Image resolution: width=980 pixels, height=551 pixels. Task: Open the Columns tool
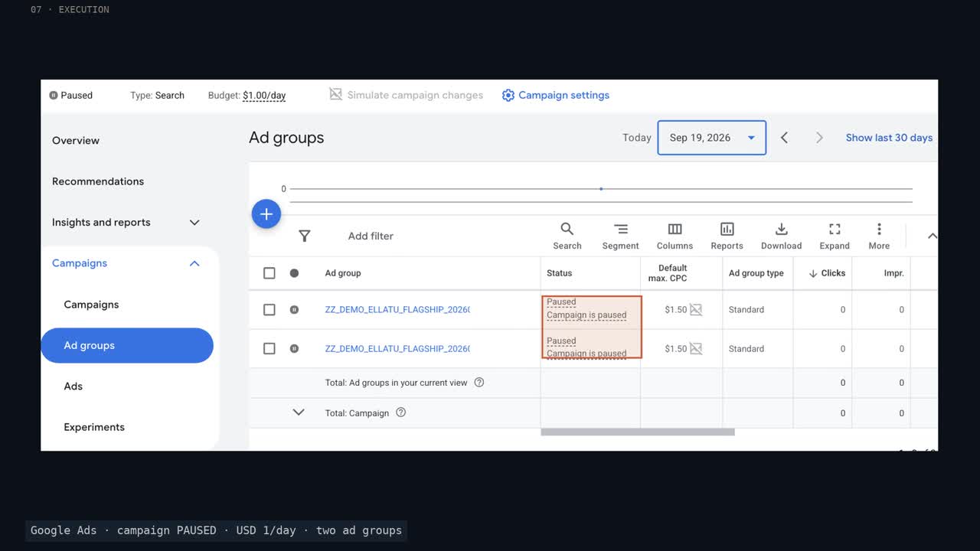click(x=675, y=236)
